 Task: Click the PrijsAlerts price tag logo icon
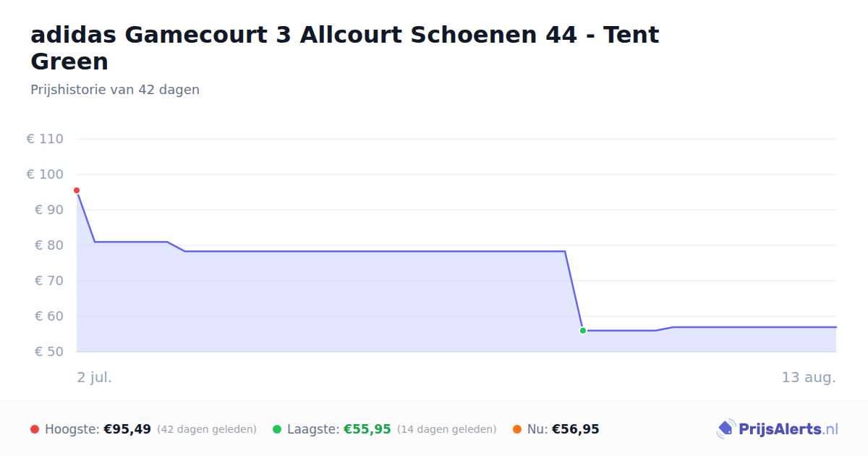pos(726,429)
